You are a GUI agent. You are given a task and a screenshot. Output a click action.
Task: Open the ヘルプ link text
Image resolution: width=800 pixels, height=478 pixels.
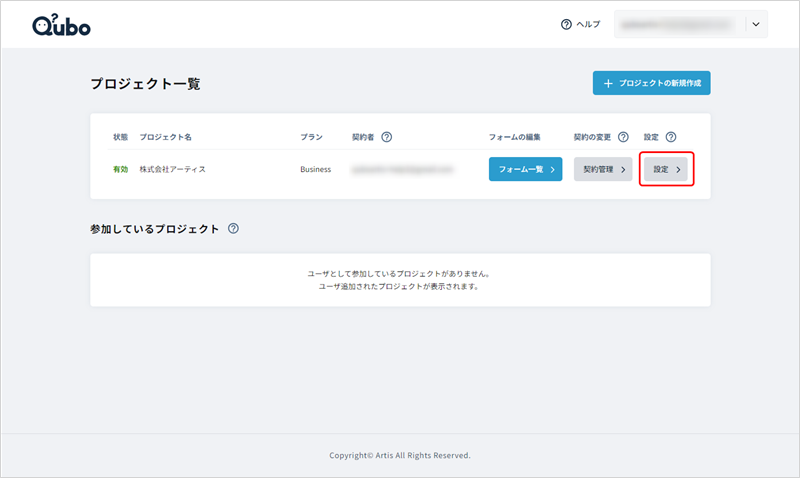tap(588, 25)
